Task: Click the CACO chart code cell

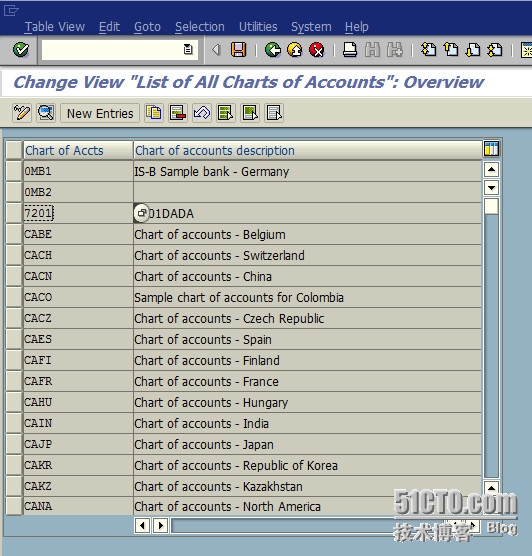Action: tap(78, 297)
